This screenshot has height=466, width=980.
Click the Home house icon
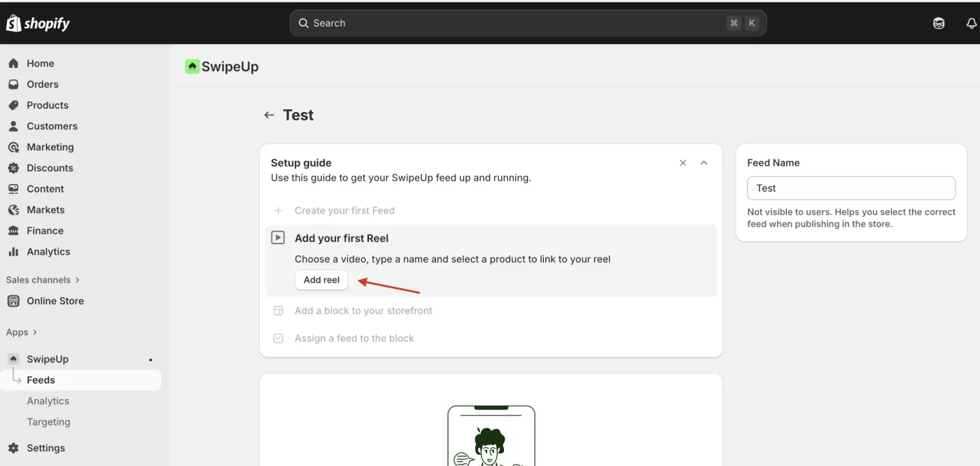13,63
